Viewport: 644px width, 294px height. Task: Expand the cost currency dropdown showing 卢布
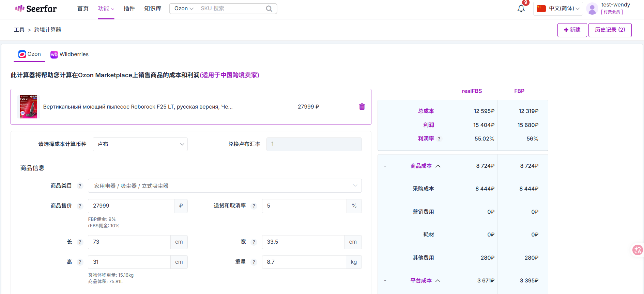tap(140, 144)
